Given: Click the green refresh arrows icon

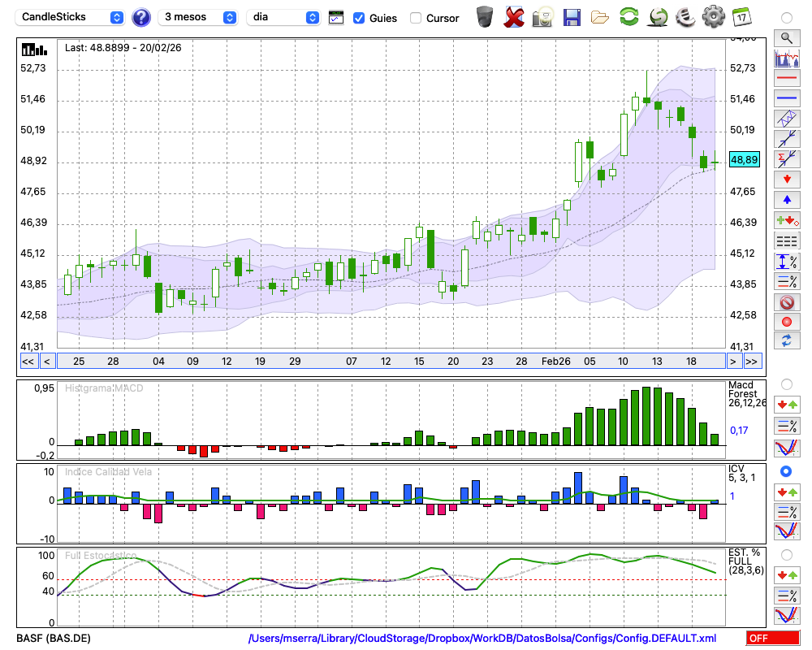Looking at the screenshot, I should (x=628, y=17).
